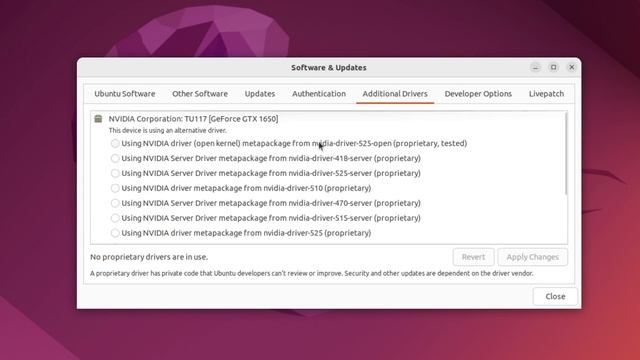
Task: Select nvidia-driver-515-server radio button
Action: (x=115, y=218)
